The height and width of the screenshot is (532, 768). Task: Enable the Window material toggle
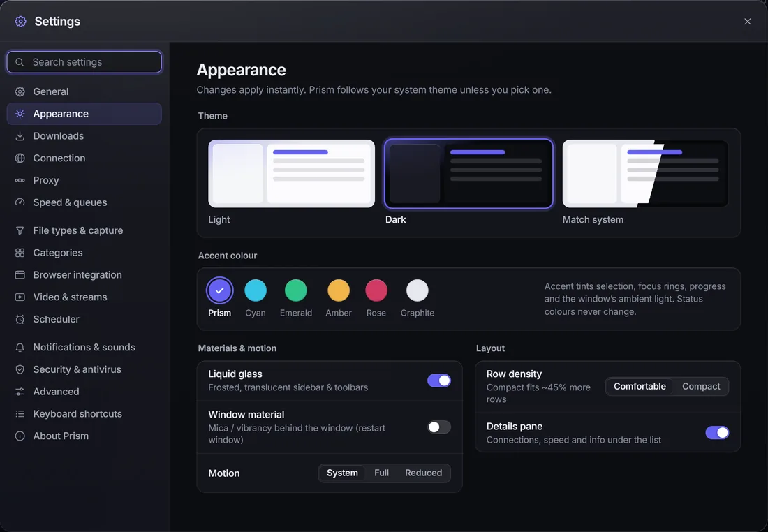[x=439, y=427]
